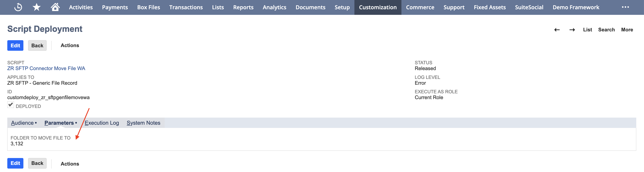The width and height of the screenshot is (644, 172).
Task: Click the Script Deployment page title
Action: pyautogui.click(x=45, y=29)
